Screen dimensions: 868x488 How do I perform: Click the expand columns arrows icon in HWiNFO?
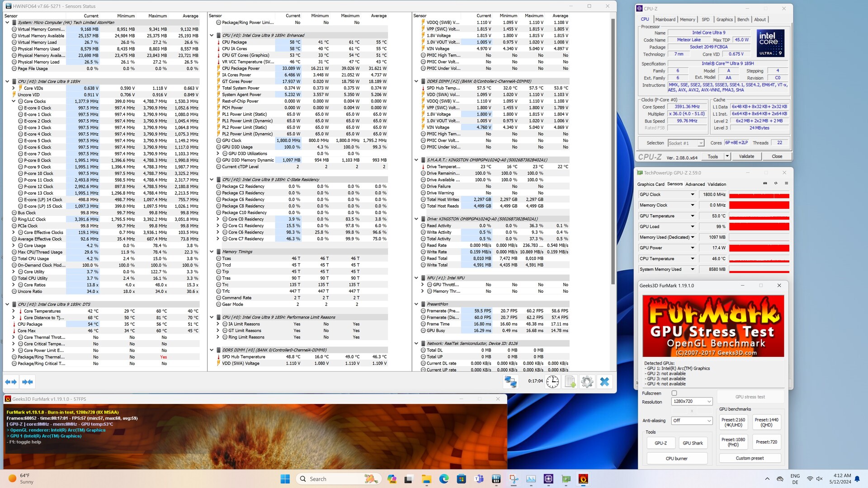[x=11, y=382]
